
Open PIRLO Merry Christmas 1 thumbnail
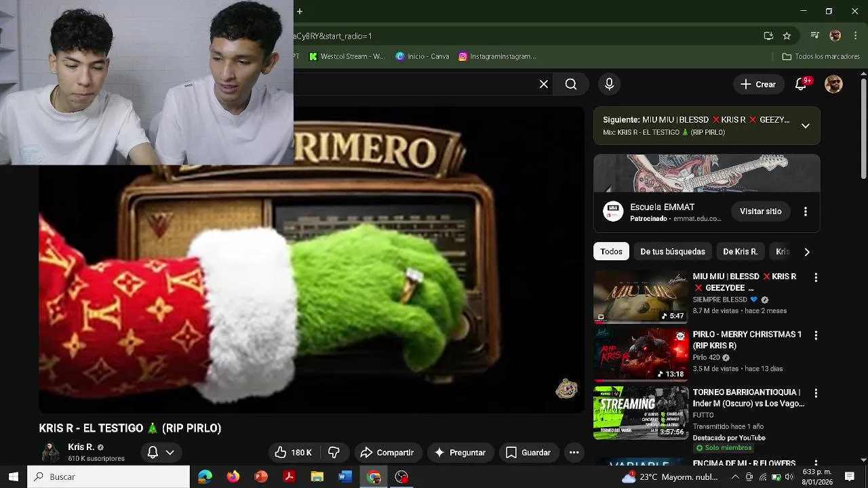tap(641, 354)
